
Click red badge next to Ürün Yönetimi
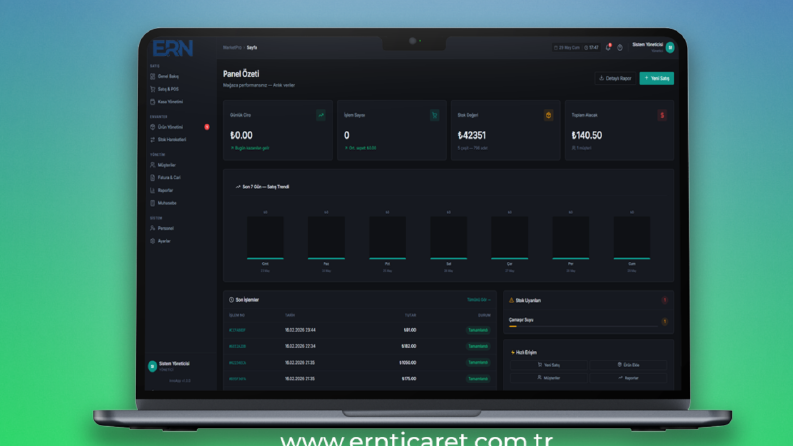(x=207, y=127)
